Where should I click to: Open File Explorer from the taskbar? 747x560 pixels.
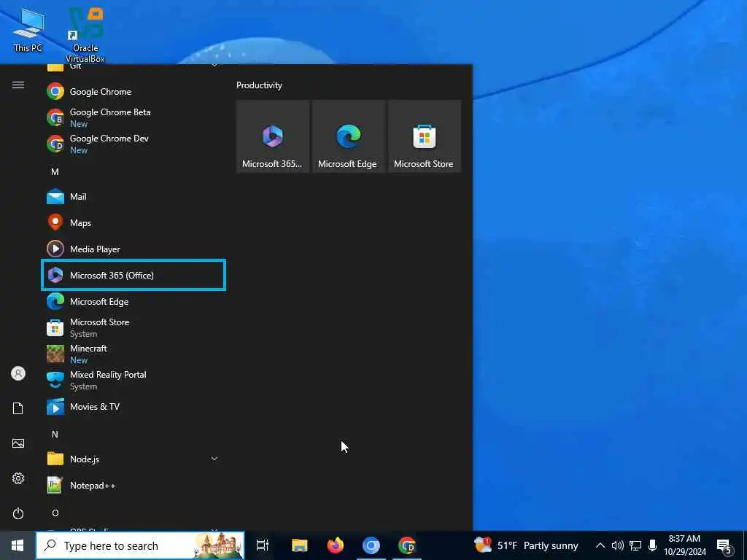(299, 545)
